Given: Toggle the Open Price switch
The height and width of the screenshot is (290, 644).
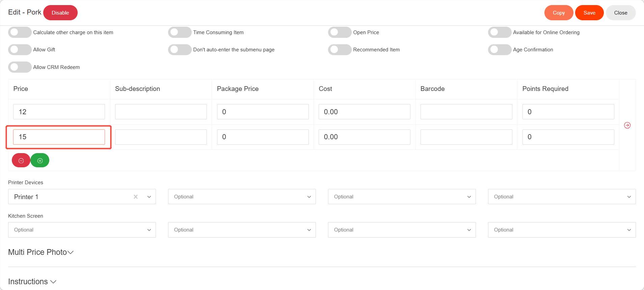Looking at the screenshot, I should pyautogui.click(x=340, y=32).
